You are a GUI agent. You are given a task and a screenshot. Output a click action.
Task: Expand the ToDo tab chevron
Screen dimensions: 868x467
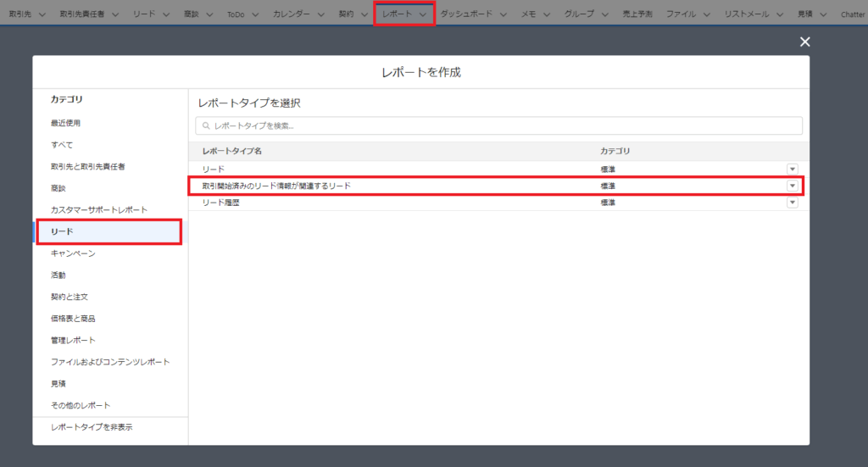point(255,14)
